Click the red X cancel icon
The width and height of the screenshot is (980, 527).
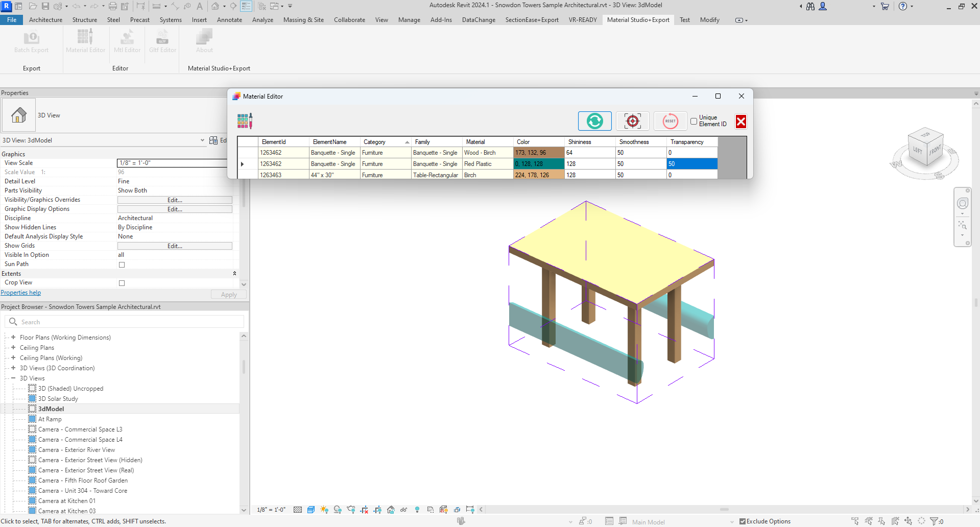coord(740,122)
